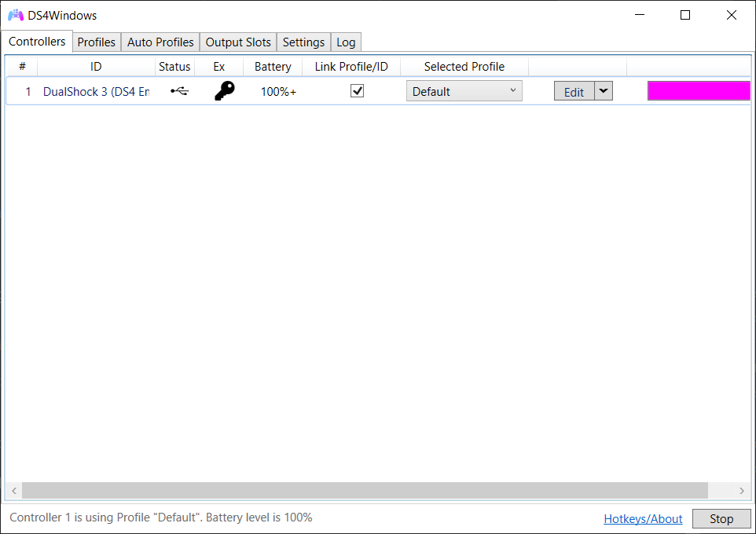Image resolution: width=756 pixels, height=534 pixels.
Task: Open the Default profile dropdown
Action: [x=464, y=90]
